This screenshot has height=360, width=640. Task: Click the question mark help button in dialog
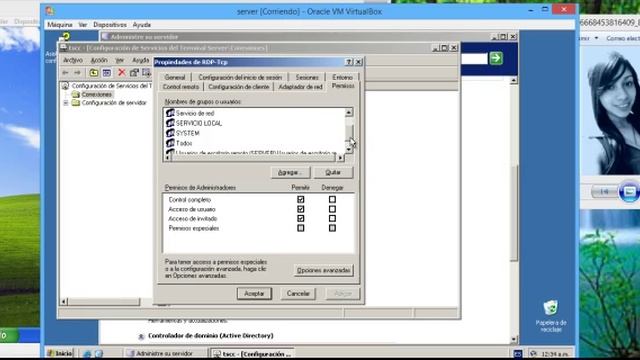click(349, 62)
